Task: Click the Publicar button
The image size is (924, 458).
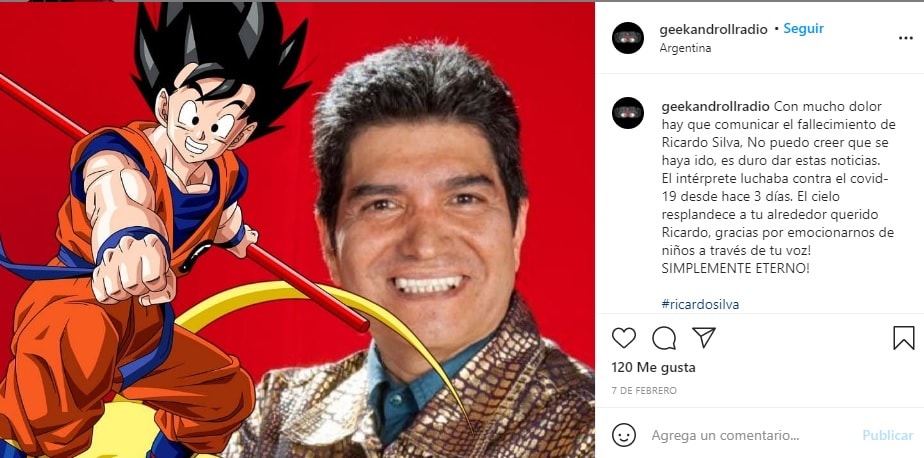Action: 887,436
